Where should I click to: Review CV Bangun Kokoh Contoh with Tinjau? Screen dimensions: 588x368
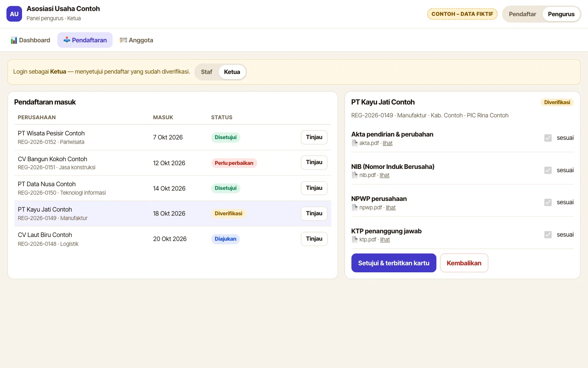pyautogui.click(x=314, y=162)
